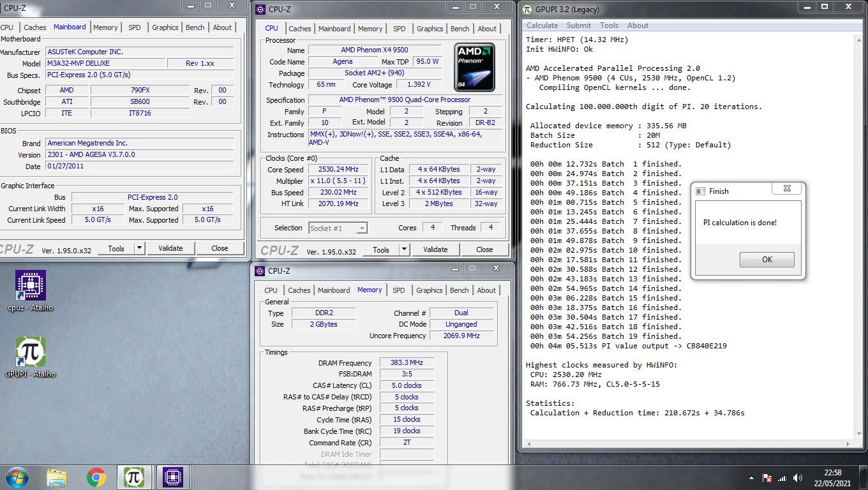Switch to Memory tab in CPU window
The height and width of the screenshot is (490, 868).
coord(370,29)
